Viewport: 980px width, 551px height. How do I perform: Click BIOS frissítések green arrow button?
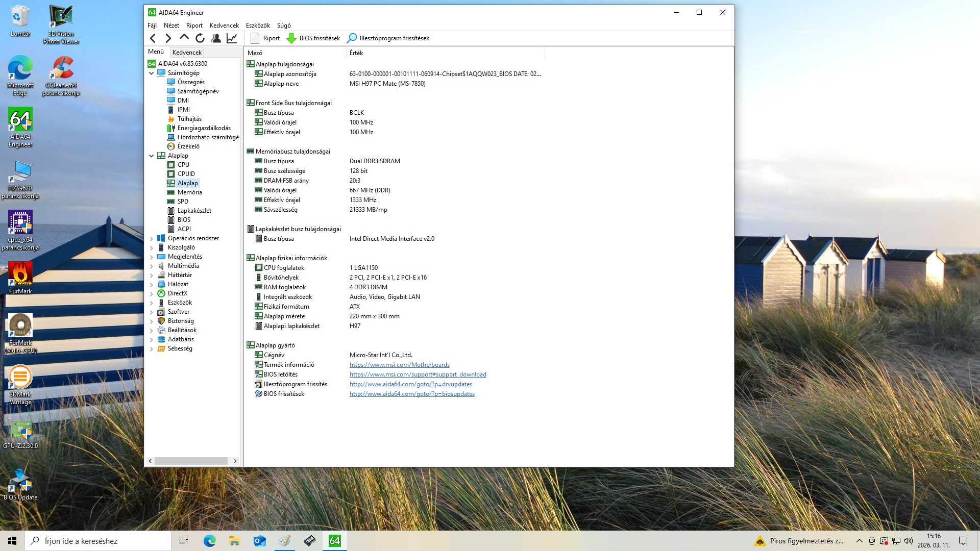coord(313,38)
